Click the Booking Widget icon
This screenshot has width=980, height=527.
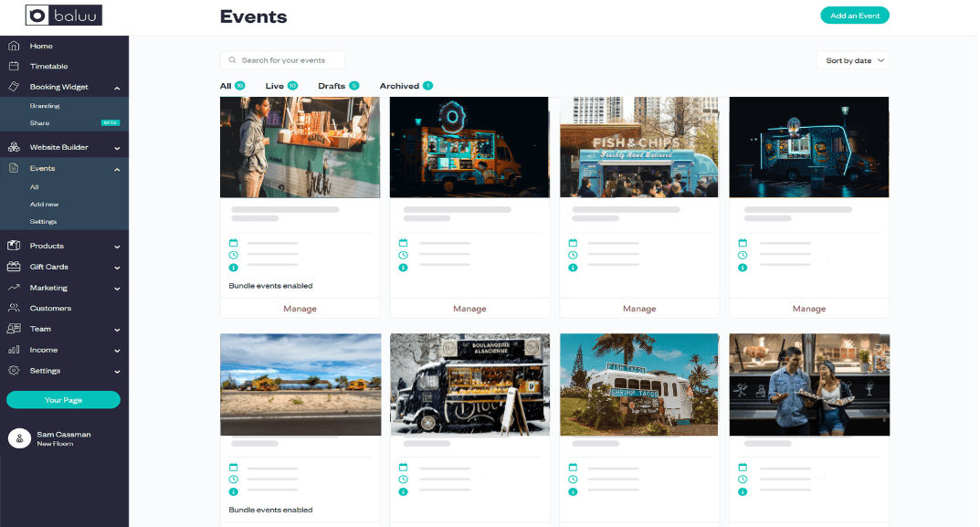click(x=14, y=88)
